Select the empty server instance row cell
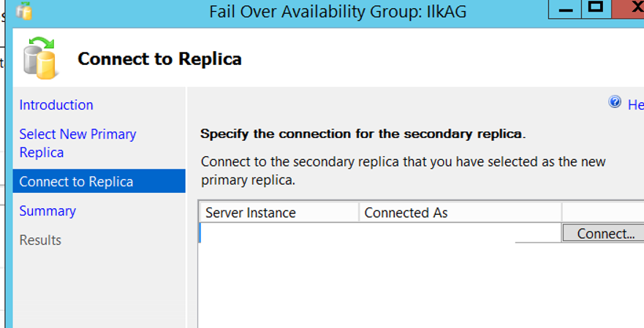Viewport: 644px width, 328px height. click(279, 232)
